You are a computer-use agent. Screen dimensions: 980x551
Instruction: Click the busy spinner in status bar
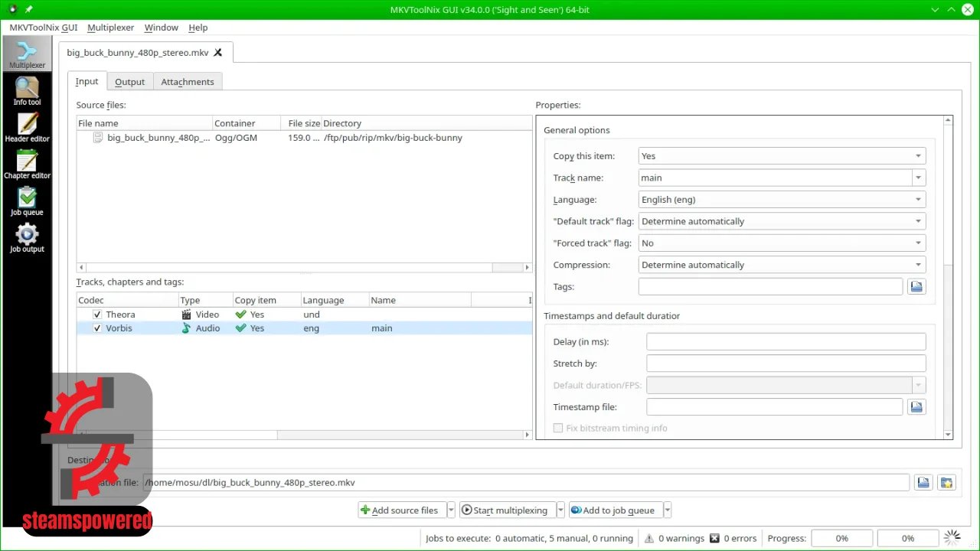tap(952, 538)
